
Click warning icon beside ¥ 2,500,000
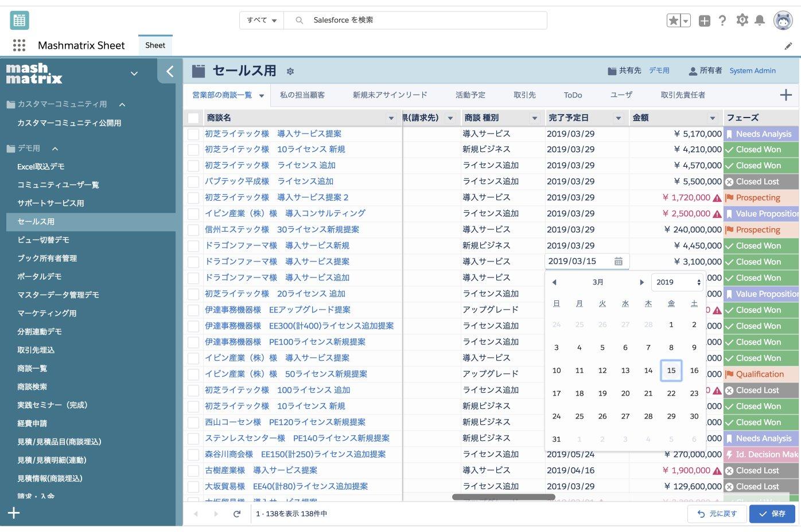(717, 214)
